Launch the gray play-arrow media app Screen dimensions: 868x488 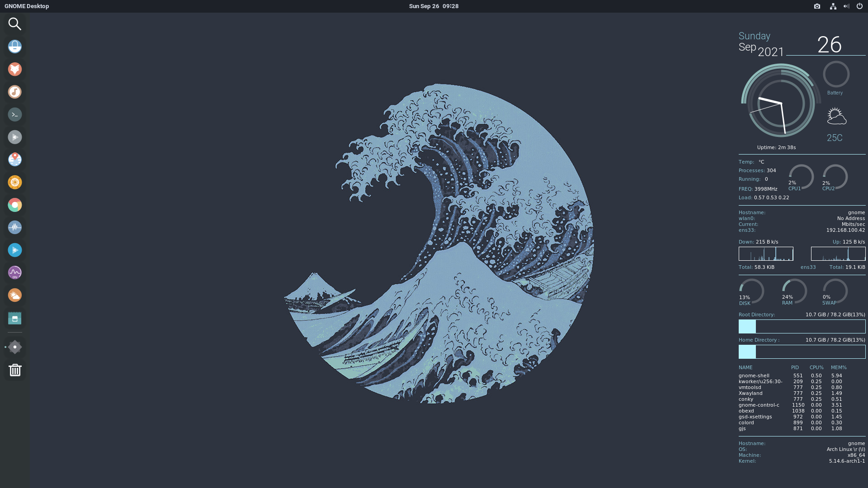pyautogui.click(x=15, y=137)
